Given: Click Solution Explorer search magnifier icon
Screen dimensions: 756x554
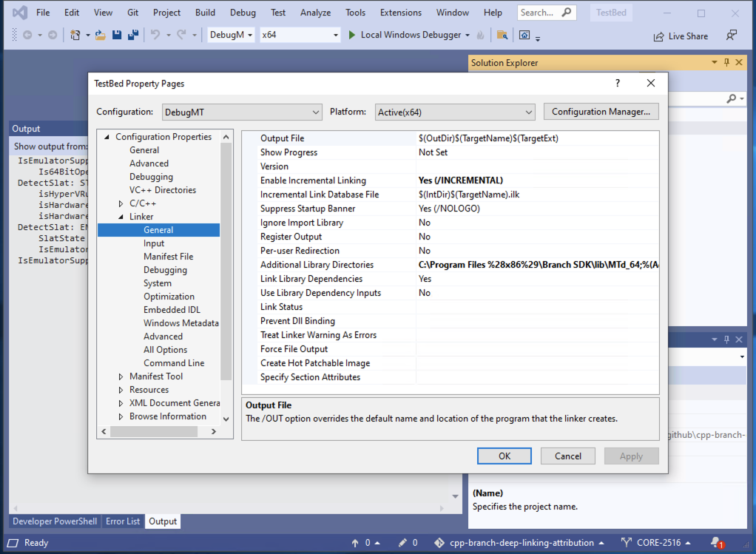Looking at the screenshot, I should (732, 98).
